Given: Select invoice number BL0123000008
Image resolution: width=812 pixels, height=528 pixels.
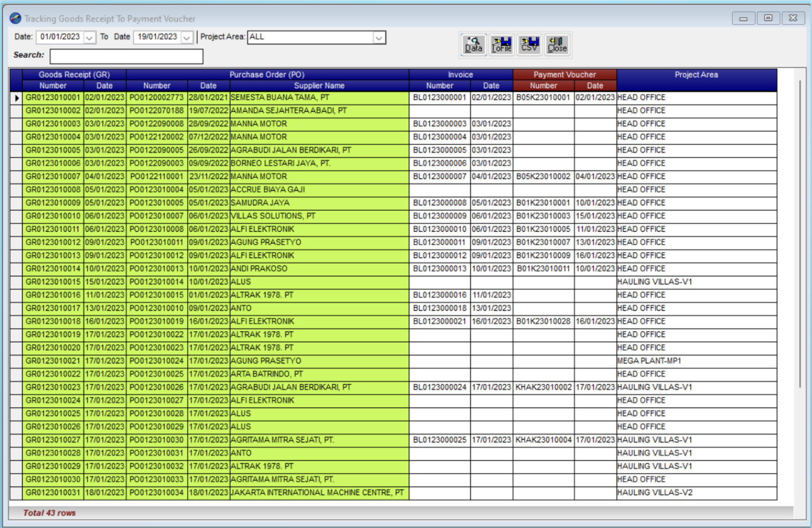Looking at the screenshot, I should click(x=440, y=203).
